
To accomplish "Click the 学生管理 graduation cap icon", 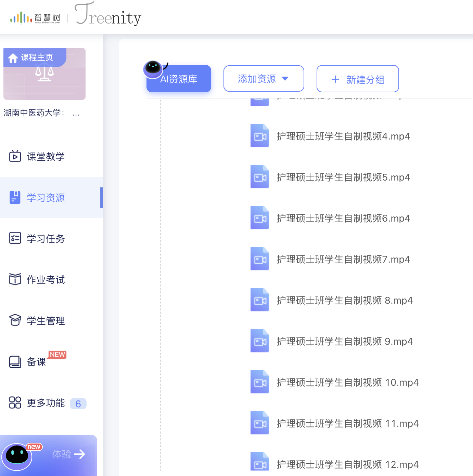I will [x=15, y=320].
